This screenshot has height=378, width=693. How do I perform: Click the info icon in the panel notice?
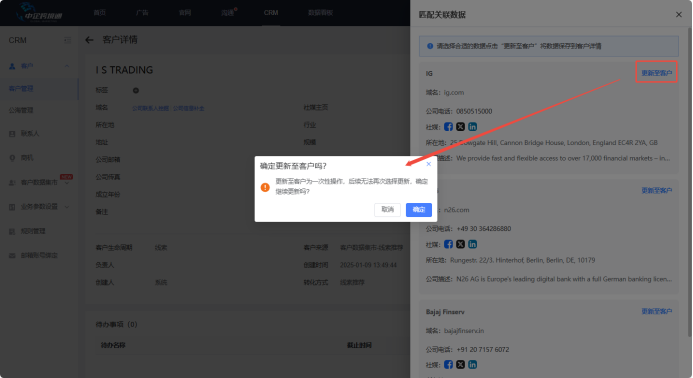[x=430, y=46]
